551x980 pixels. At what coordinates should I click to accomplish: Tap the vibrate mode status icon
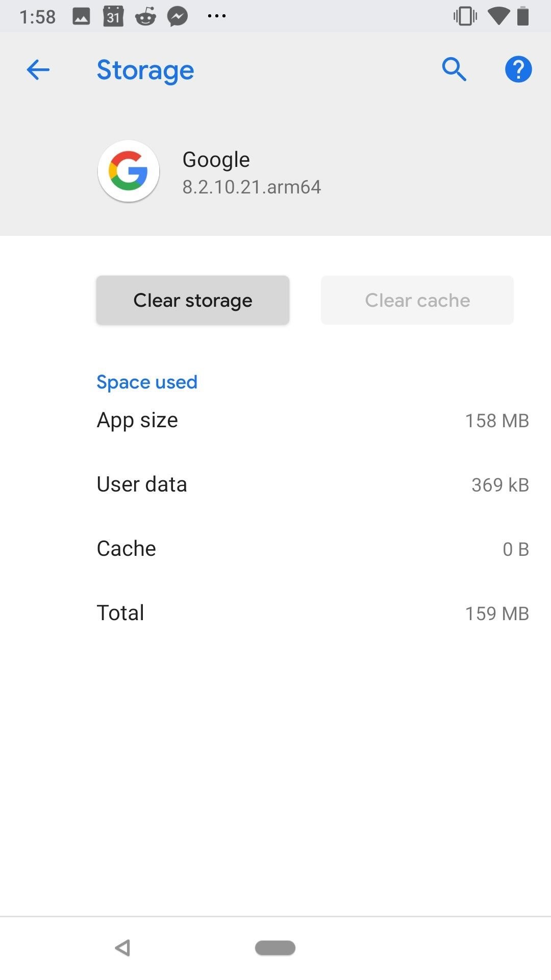(x=465, y=16)
